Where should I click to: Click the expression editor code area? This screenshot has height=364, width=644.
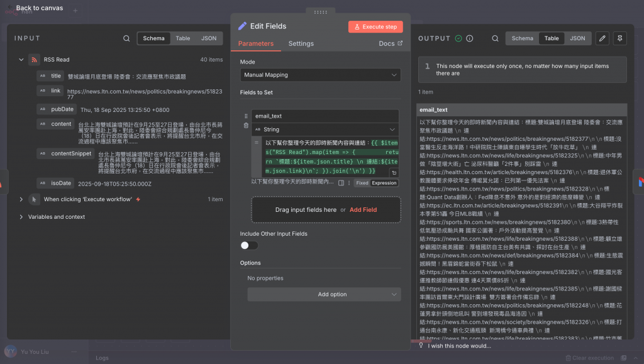331,157
